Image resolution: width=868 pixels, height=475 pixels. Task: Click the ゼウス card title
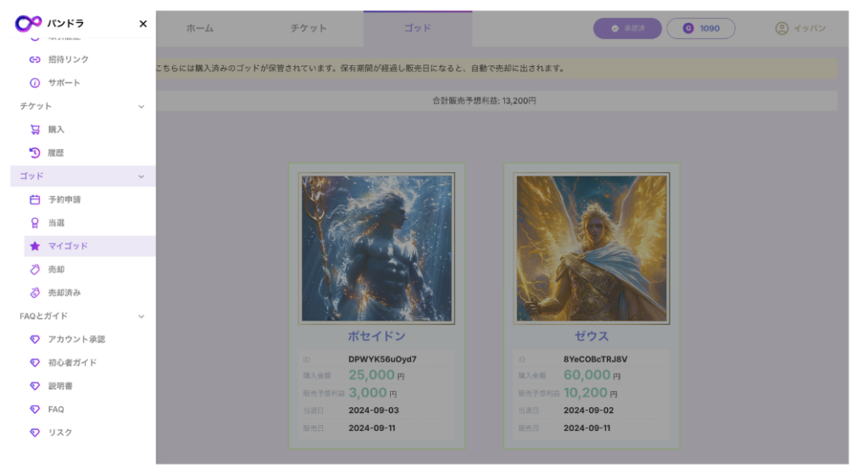pos(591,336)
